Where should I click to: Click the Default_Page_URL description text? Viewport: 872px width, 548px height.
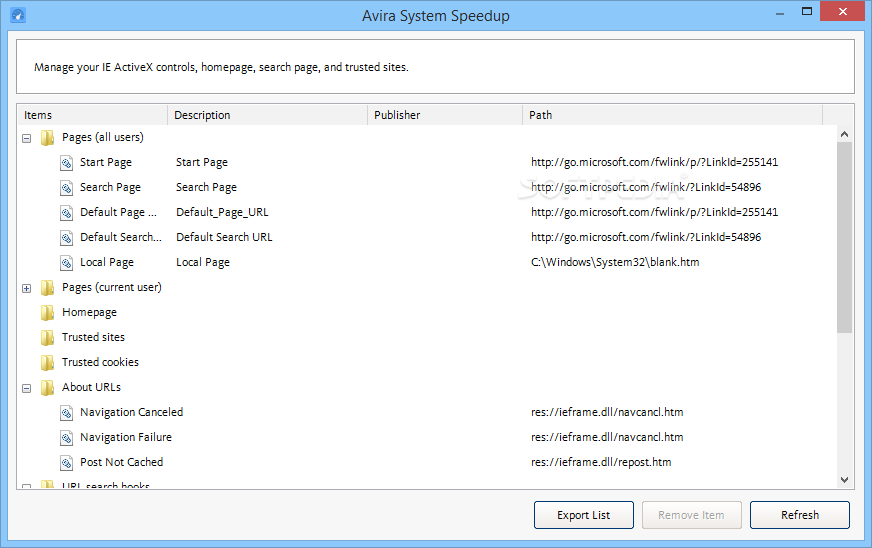(x=222, y=213)
